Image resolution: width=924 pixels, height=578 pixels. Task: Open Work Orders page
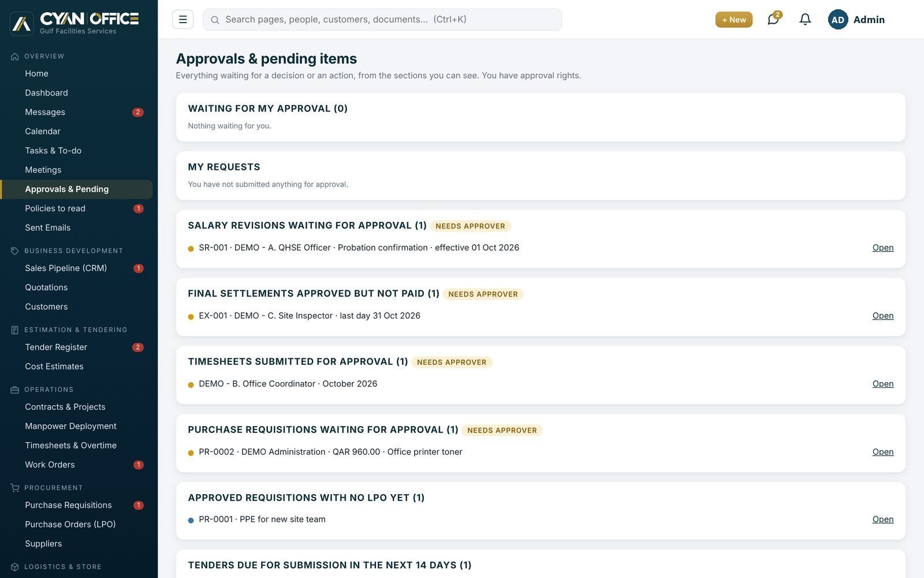76,465
